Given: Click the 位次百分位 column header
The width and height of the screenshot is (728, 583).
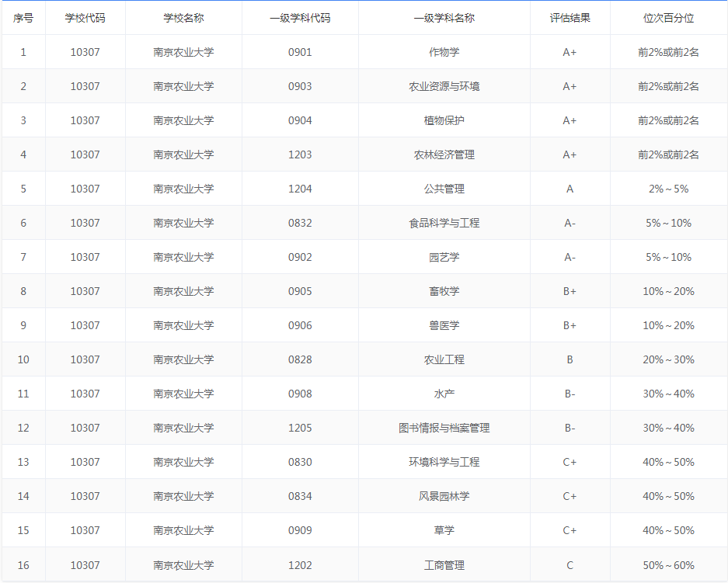Looking at the screenshot, I should 670,17.
